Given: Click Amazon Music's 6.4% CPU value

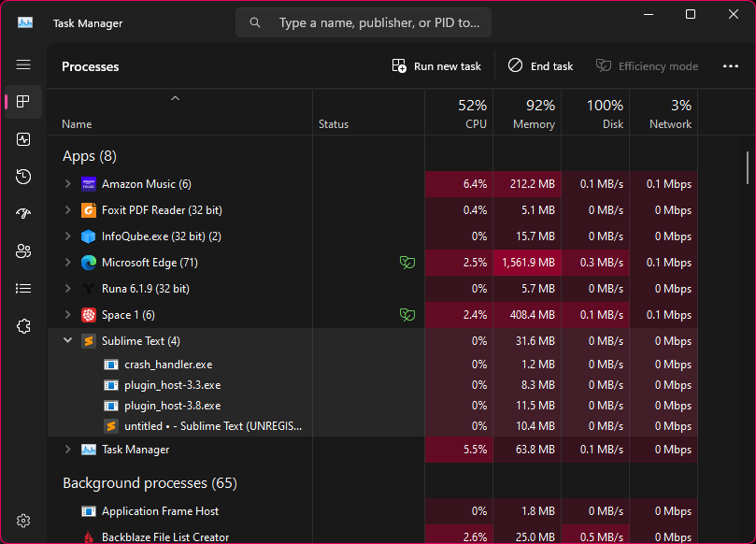Looking at the screenshot, I should (475, 184).
